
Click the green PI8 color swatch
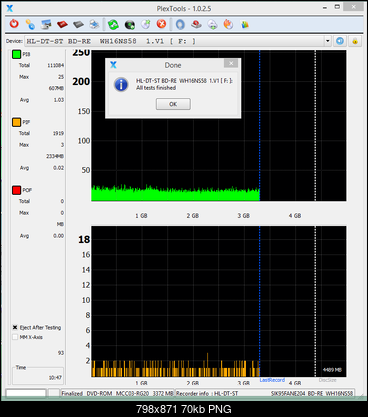(16, 54)
